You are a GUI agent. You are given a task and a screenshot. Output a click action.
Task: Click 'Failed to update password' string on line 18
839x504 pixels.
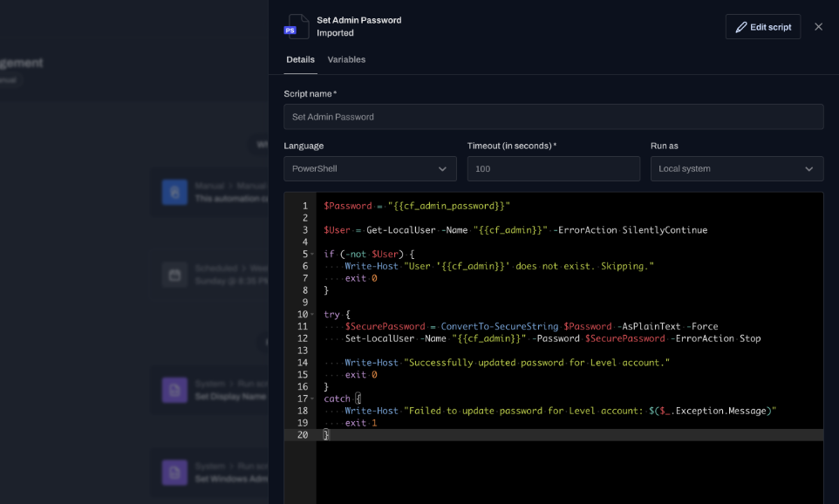[x=590, y=411]
